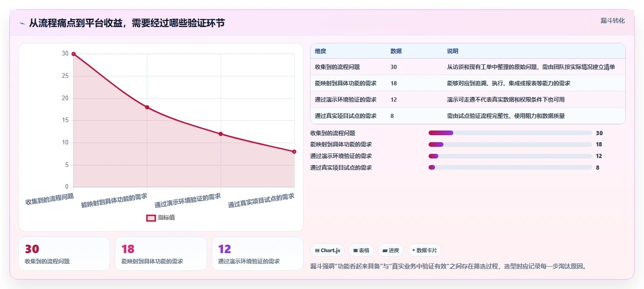Click the progress bar for 通过演示环境验证的需求
The width and height of the screenshot is (644, 289).
coord(510,156)
